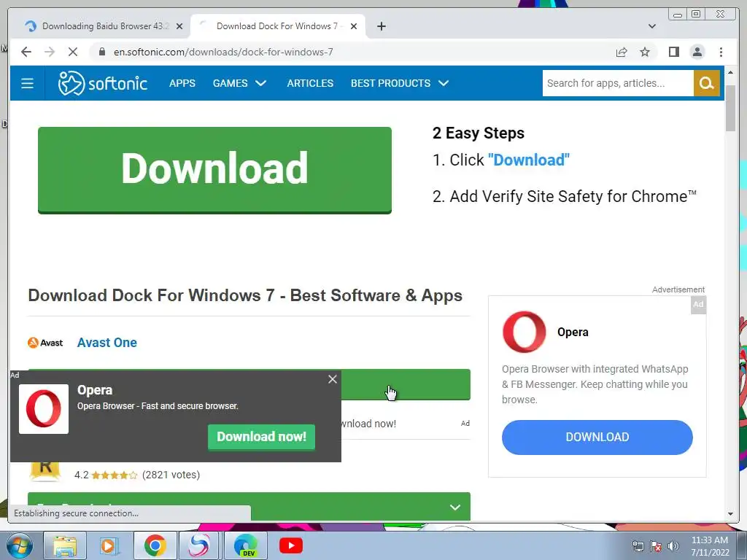The image size is (747, 560).
Task: Click the (2821 votes) text
Action: pyautogui.click(x=171, y=475)
